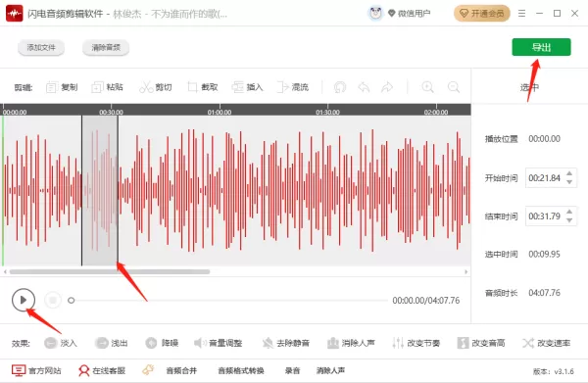Open the hamburger menu in title bar

tap(521, 14)
